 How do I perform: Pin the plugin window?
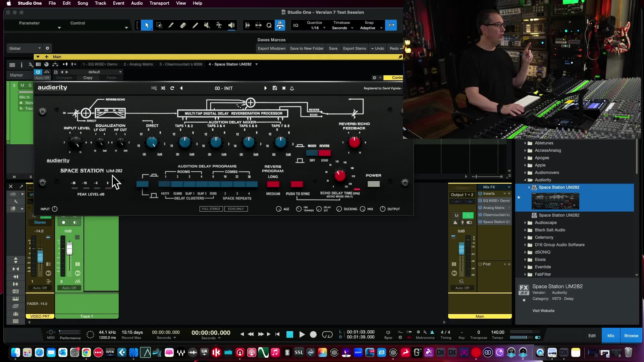[400, 57]
